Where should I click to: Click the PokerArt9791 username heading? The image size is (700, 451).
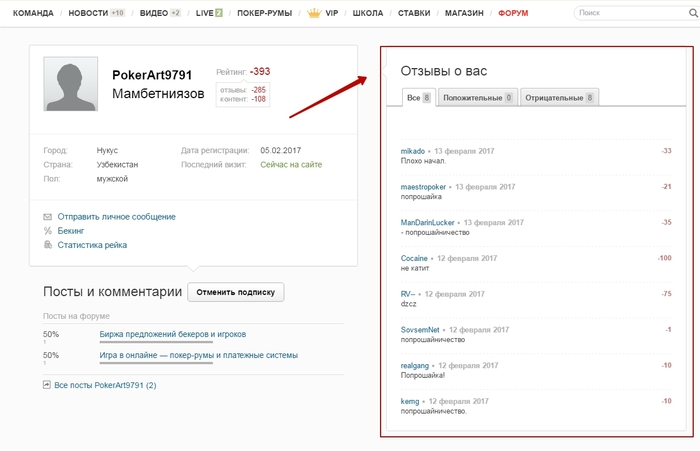point(152,75)
